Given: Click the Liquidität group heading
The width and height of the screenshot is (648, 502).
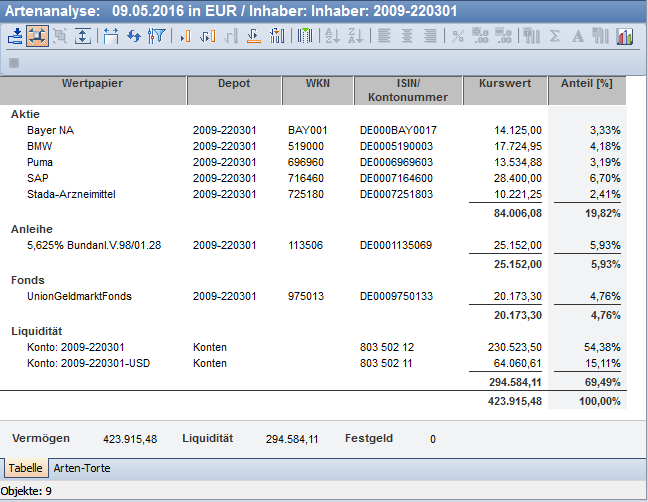Looking at the screenshot, I should (x=36, y=329).
